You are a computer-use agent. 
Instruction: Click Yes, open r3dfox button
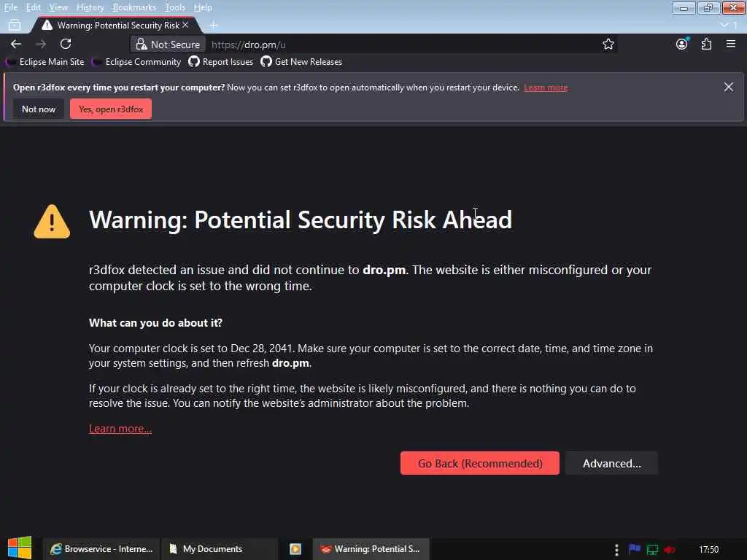click(x=111, y=109)
